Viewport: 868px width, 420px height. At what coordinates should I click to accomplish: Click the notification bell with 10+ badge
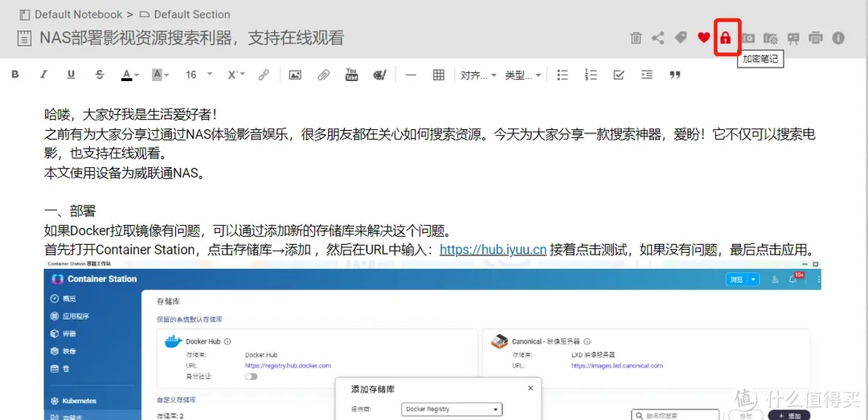point(794,279)
